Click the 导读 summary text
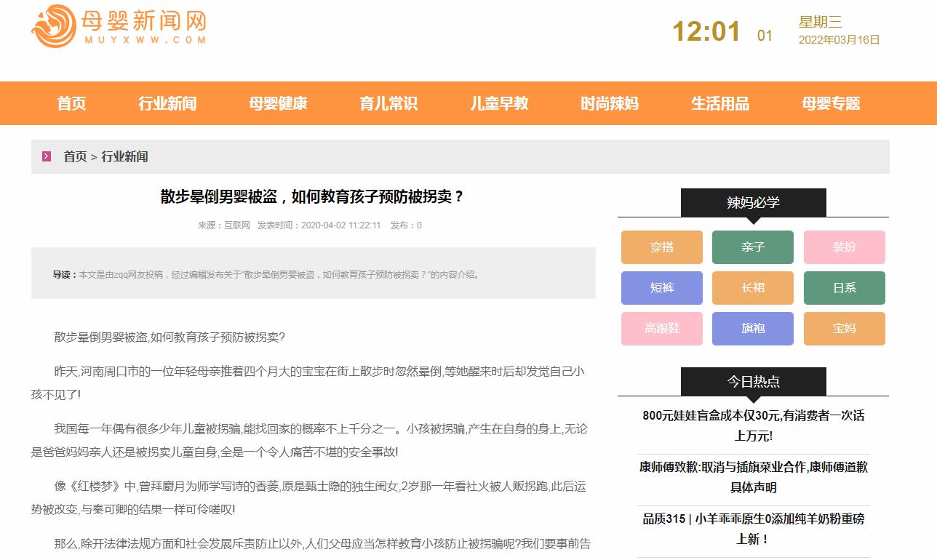 point(266,275)
